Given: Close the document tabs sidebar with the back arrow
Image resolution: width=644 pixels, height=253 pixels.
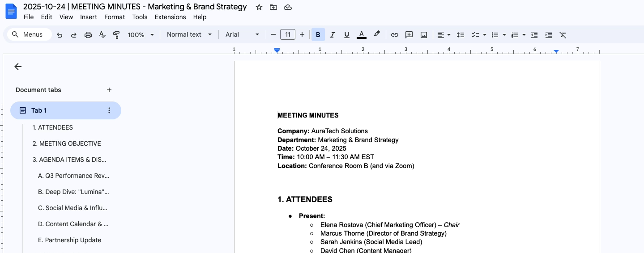Looking at the screenshot, I should [x=18, y=67].
